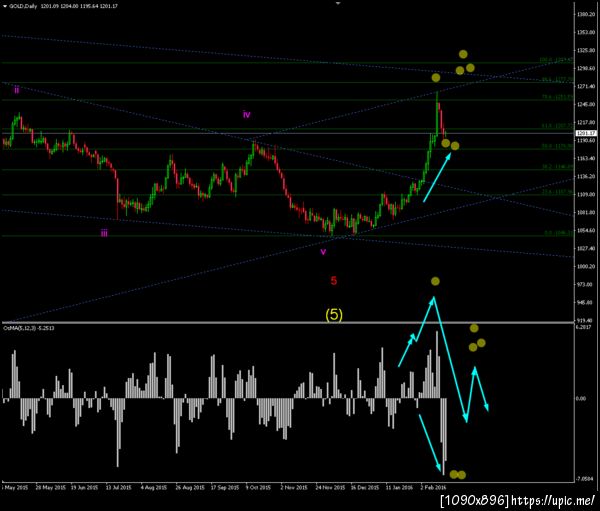The image size is (600, 511).
Task: Click the 13 Jul 2015 date label
Action: tap(119, 488)
